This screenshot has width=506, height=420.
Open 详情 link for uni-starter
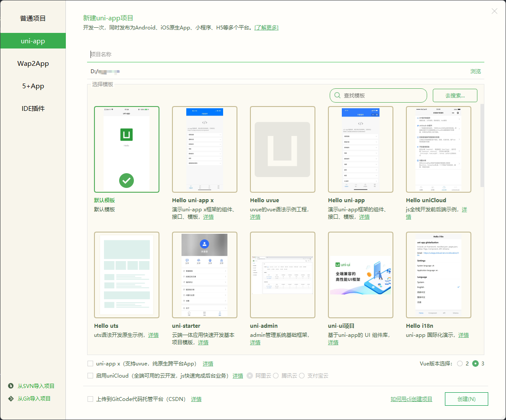point(203,342)
